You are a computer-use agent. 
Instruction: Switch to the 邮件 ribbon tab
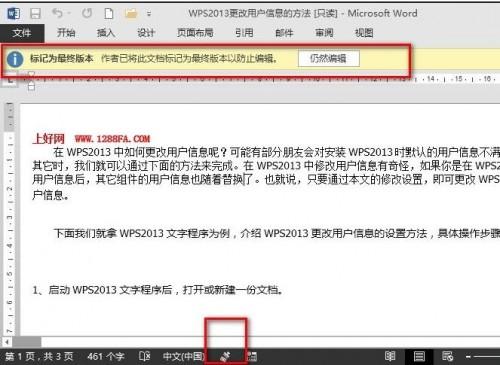tap(284, 33)
